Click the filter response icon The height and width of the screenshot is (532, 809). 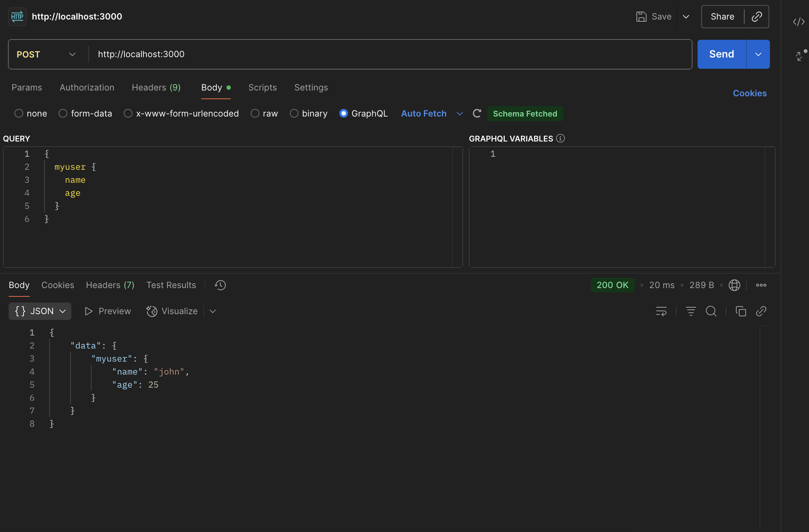pyautogui.click(x=691, y=311)
